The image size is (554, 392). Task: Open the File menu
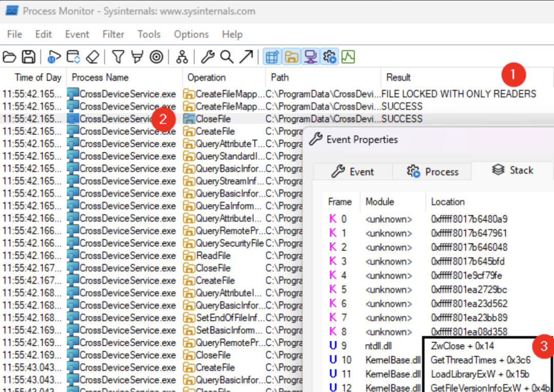[14, 34]
